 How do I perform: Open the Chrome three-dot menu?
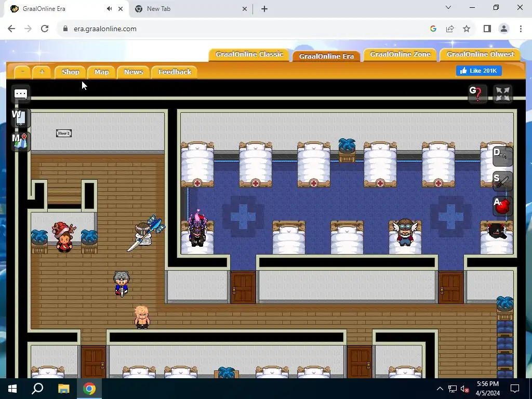click(x=521, y=29)
